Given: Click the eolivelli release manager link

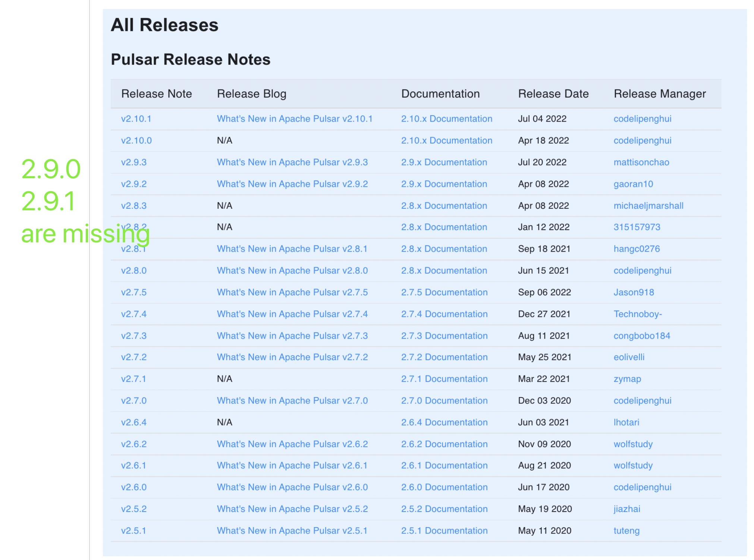Looking at the screenshot, I should click(x=629, y=357).
